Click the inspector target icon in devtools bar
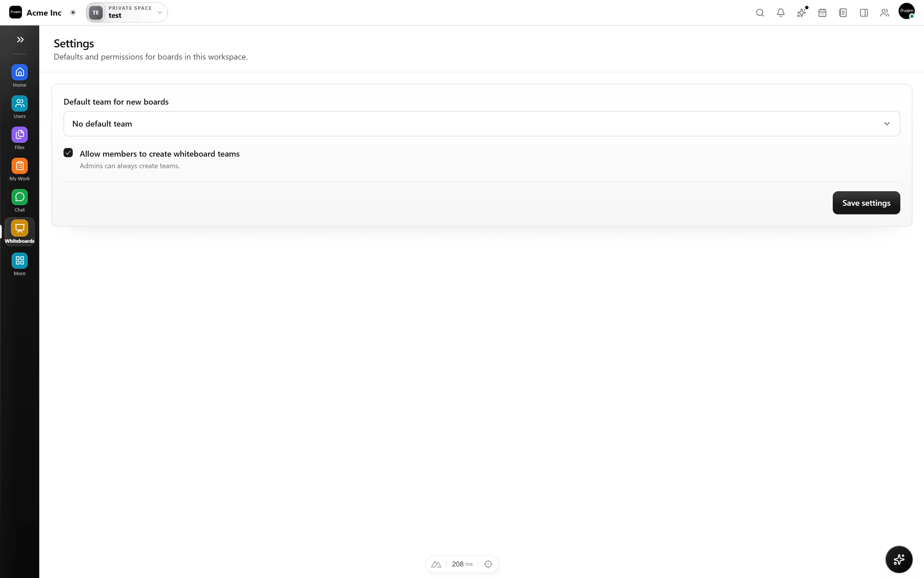The image size is (924, 578). pos(488,564)
